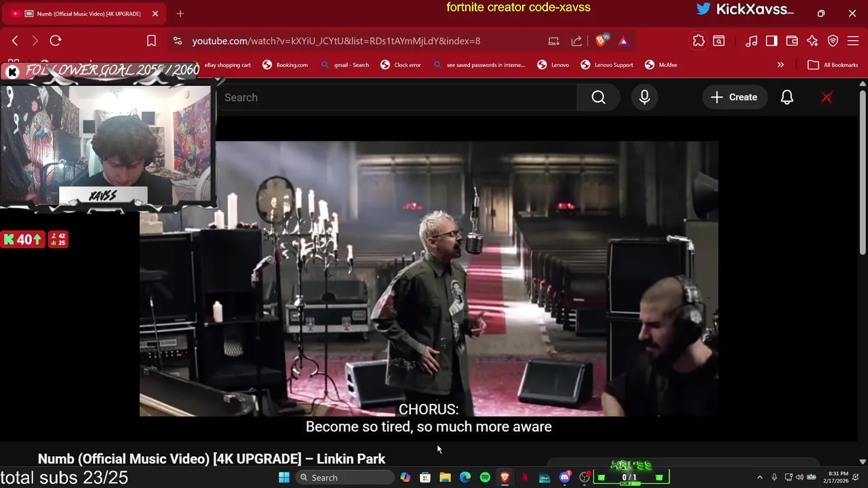Screen dimensions: 868x488
Task: Click the page vertical scrollbar
Action: (863, 173)
